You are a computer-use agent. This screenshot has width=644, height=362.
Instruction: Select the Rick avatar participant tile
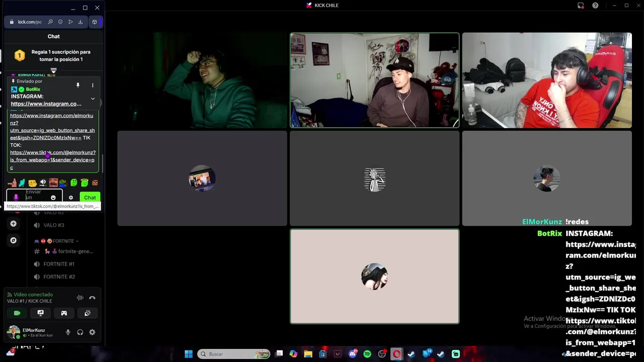point(375,178)
